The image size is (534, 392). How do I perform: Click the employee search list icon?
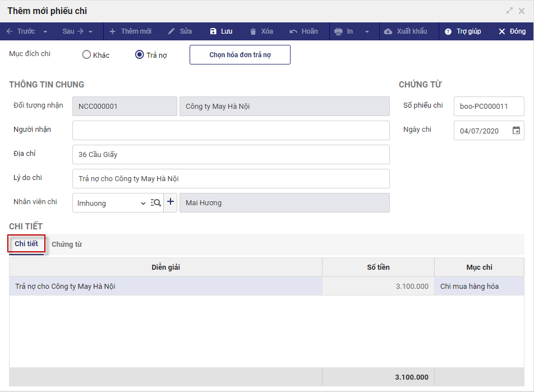(155, 203)
